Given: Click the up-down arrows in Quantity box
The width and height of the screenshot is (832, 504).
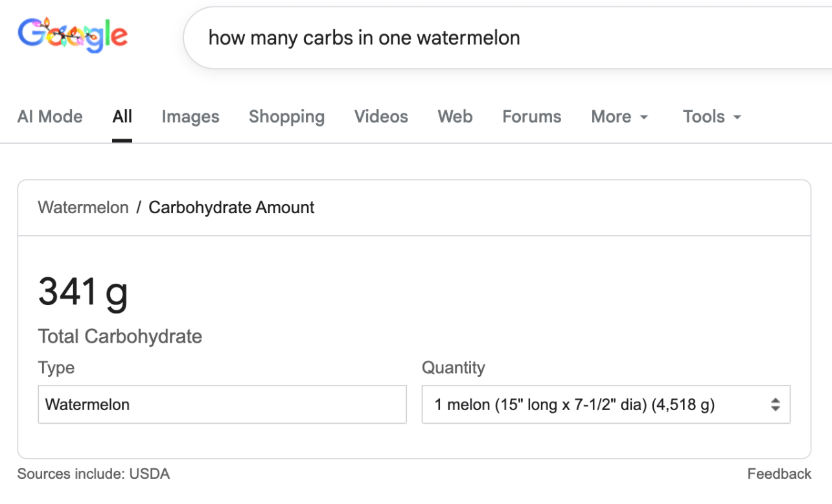Looking at the screenshot, I should (775, 405).
